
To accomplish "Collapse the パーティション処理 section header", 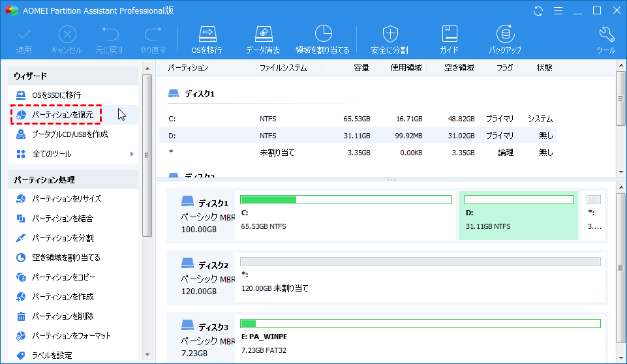I will (73, 180).
